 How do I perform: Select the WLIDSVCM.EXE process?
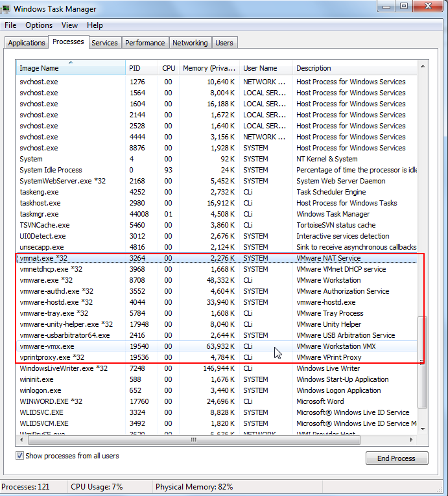click(x=217, y=423)
